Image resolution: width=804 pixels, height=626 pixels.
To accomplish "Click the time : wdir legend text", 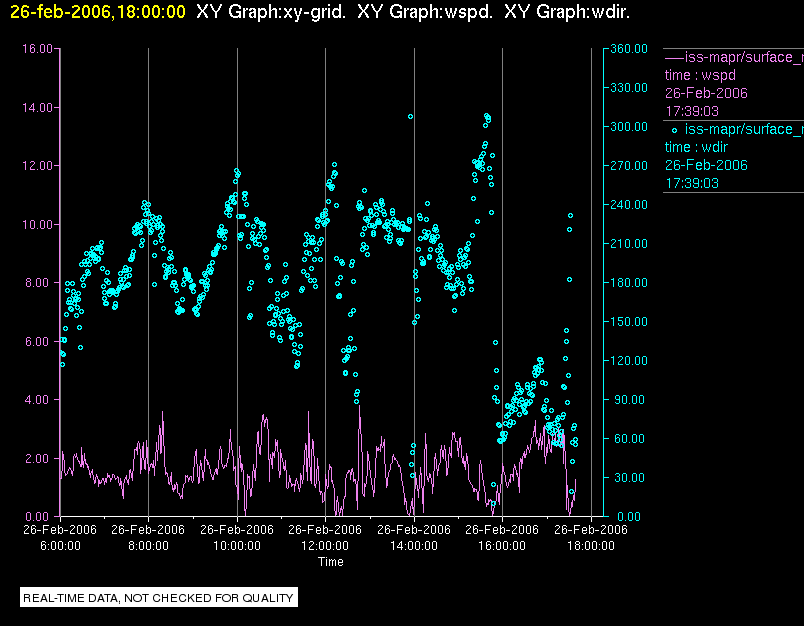I will coord(696,148).
